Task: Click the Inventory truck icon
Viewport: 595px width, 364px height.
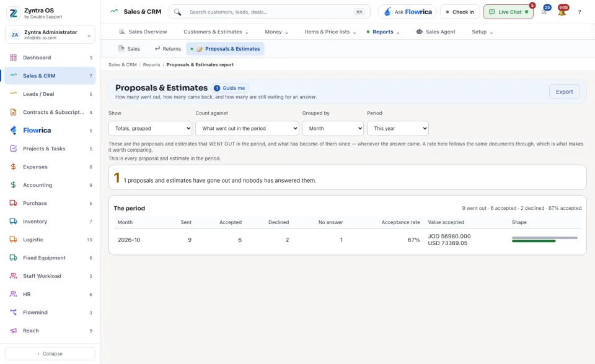Action: [x=13, y=222]
